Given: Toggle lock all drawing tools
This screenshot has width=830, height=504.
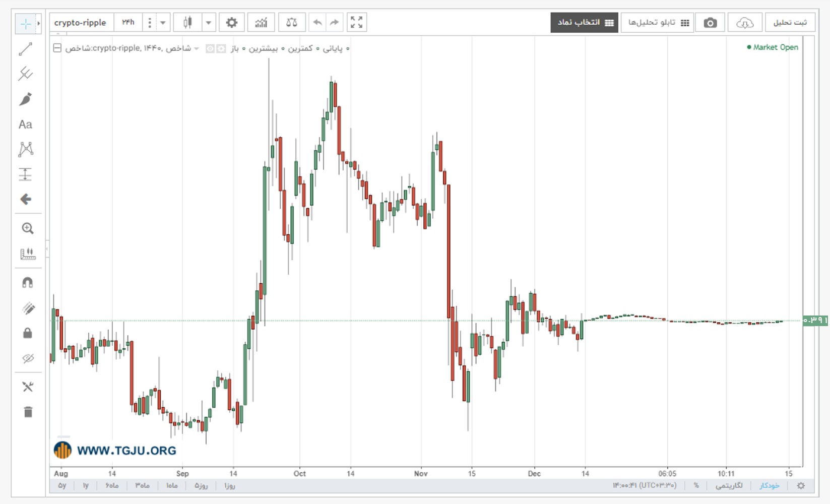Looking at the screenshot, I should 28,333.
